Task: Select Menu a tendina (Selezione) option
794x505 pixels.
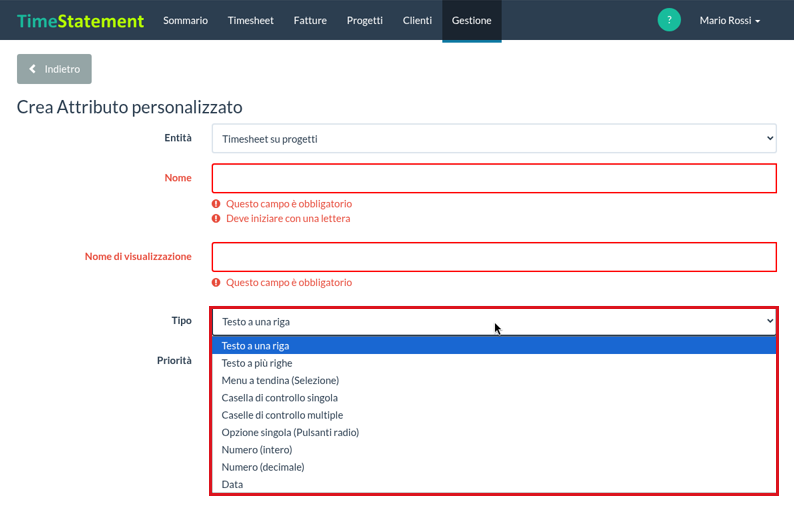Action: coord(494,380)
